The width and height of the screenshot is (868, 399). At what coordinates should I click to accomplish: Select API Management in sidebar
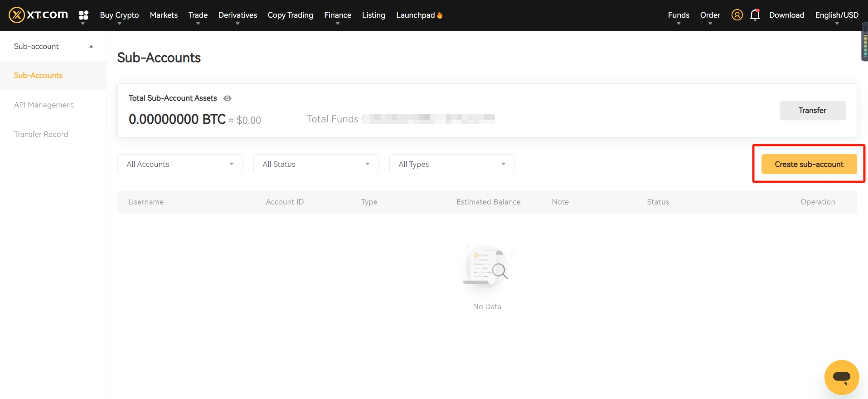[x=44, y=105]
